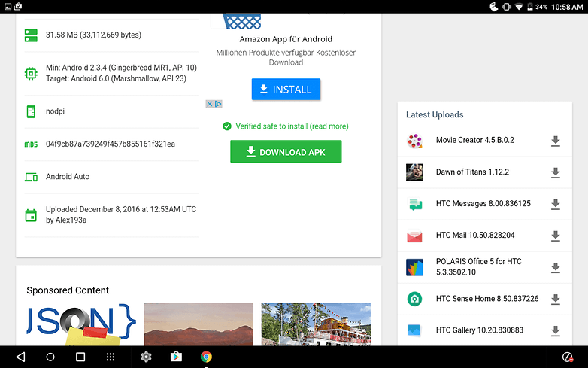Launch Play Store from the taskbar

(x=176, y=357)
